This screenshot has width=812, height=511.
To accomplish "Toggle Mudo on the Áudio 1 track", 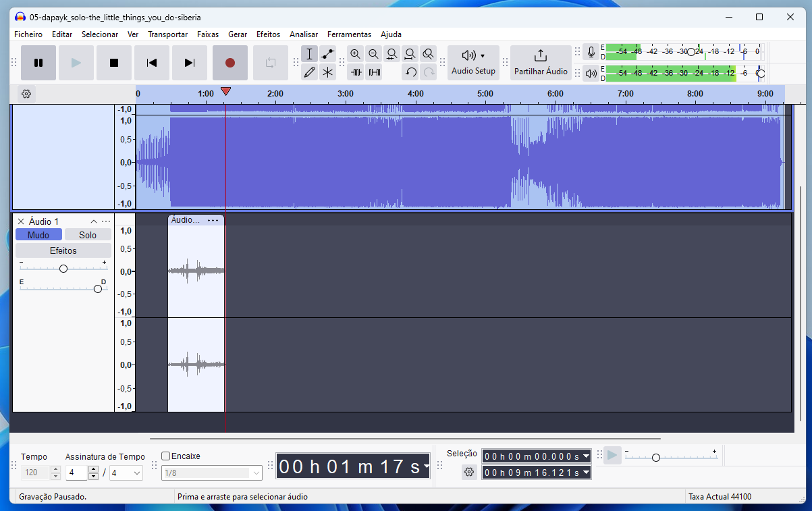I will [x=38, y=235].
